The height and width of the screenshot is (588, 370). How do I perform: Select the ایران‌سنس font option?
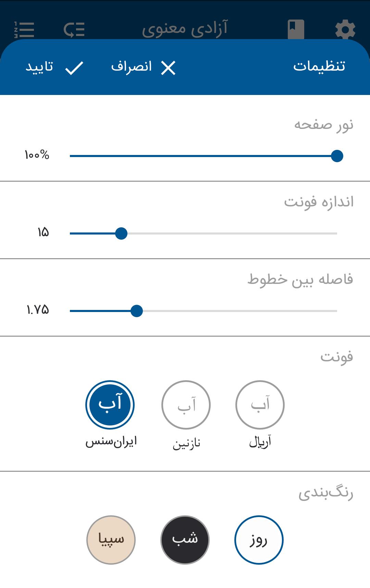pos(110,405)
